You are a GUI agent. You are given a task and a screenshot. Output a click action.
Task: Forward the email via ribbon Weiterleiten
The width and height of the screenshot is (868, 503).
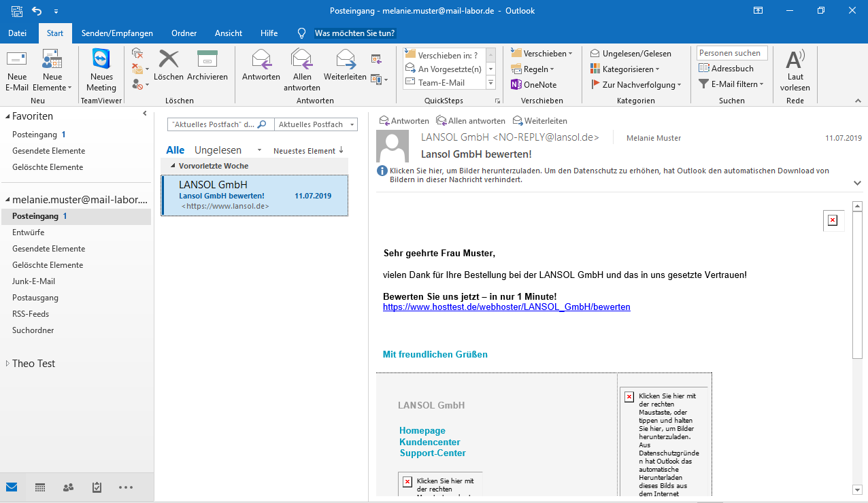[x=345, y=65]
